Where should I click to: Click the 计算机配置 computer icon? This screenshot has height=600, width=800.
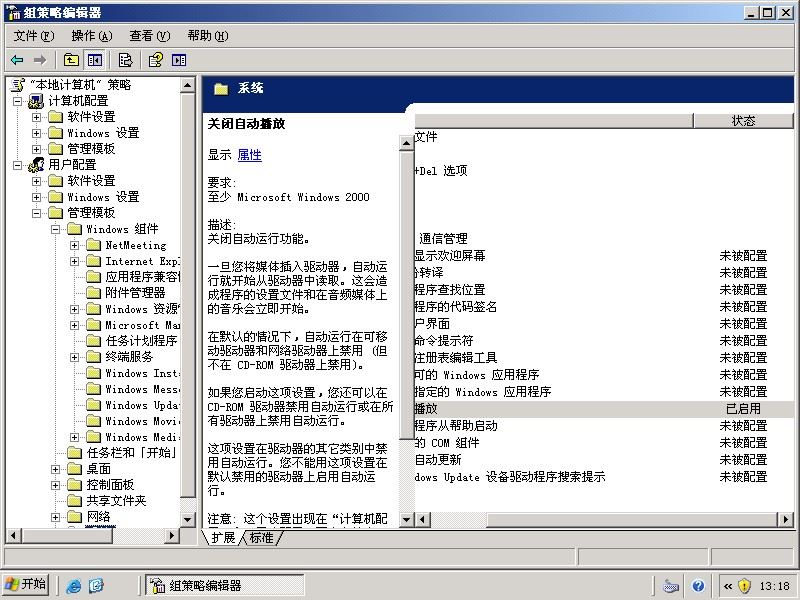(x=36, y=101)
